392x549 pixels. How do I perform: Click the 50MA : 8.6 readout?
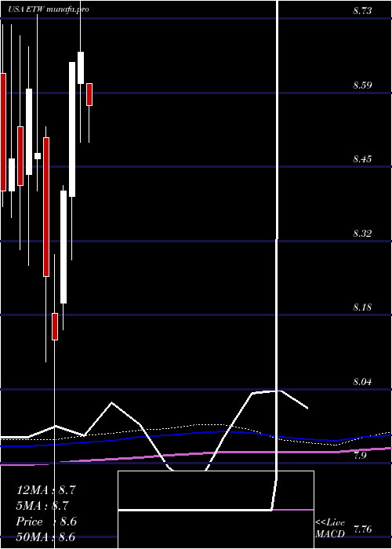tap(45, 537)
